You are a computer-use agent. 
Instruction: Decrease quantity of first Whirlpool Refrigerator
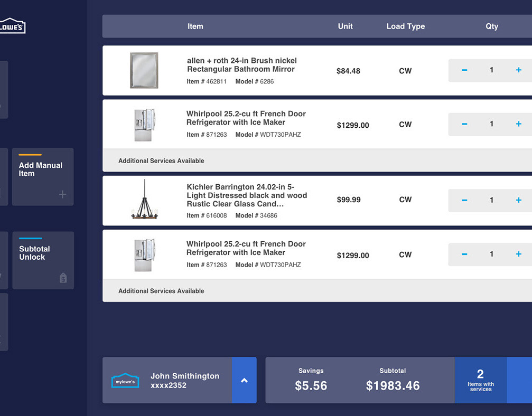[464, 124]
